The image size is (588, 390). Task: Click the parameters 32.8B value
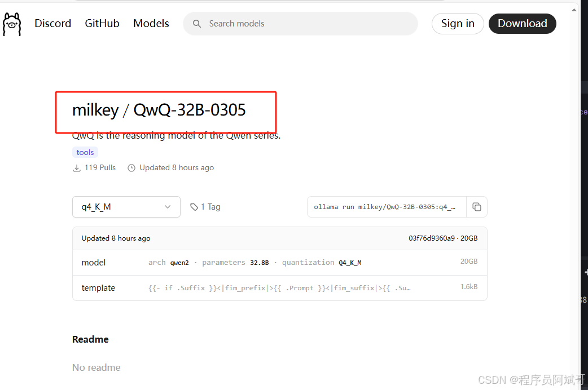260,263
